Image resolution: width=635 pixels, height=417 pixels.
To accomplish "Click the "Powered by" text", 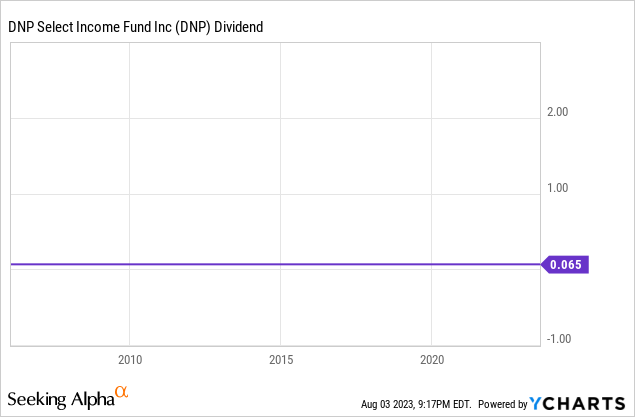I will pyautogui.click(x=501, y=404).
